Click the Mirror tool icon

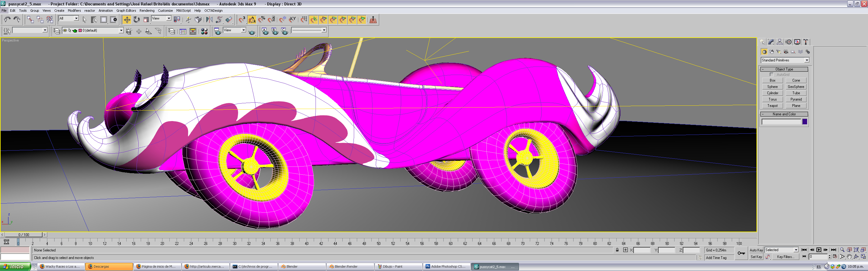209,20
